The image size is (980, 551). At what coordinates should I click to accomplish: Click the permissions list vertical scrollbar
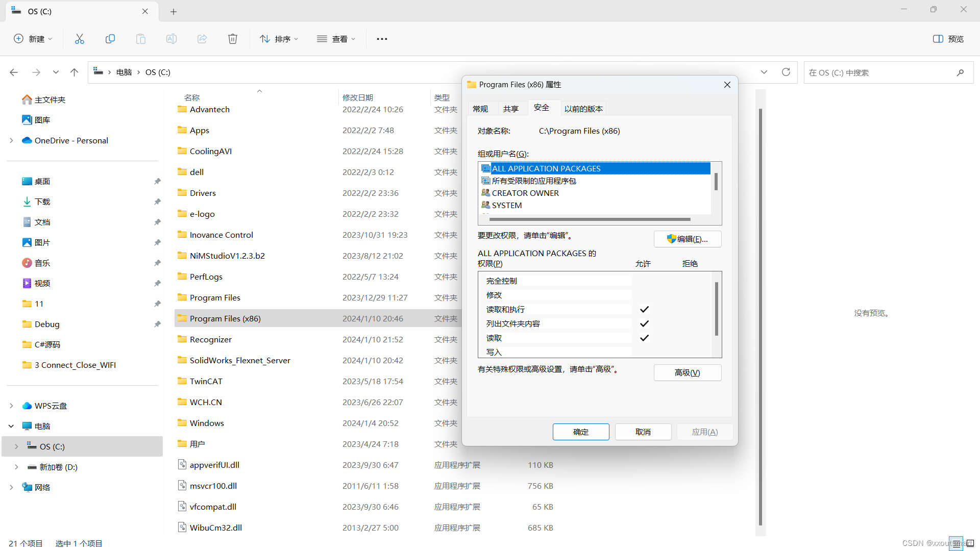717,309
